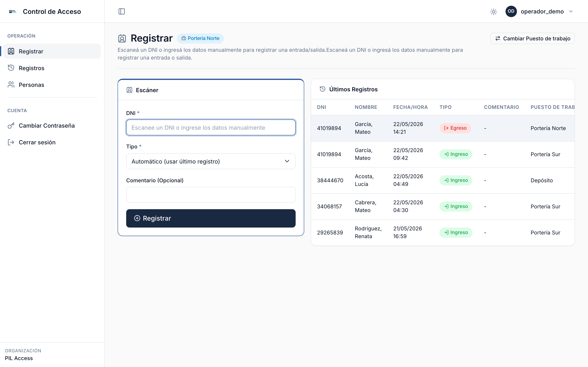Image resolution: width=588 pixels, height=367 pixels.
Task: Submit with the dark Registrar button
Action: coord(211,218)
